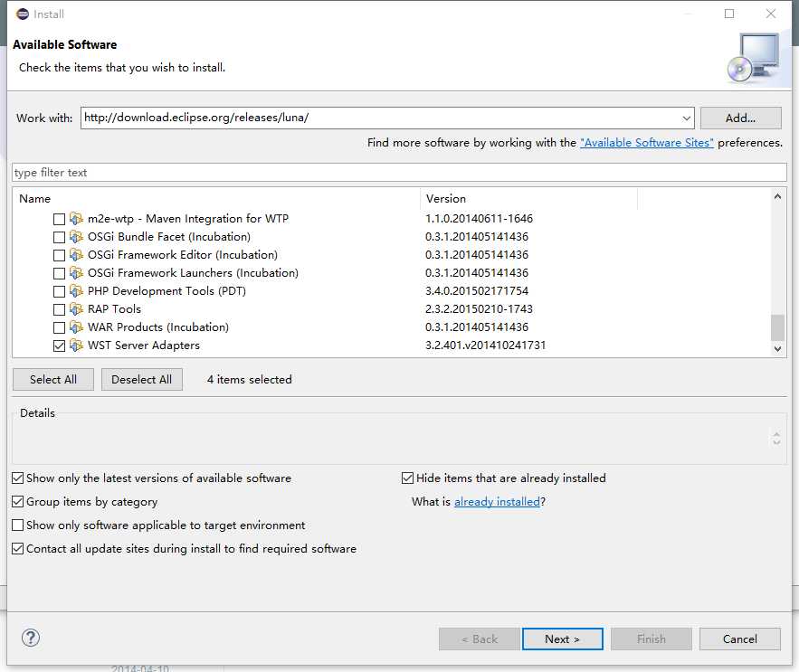Screen dimensions: 799x672
Task: Toggle Hide items that are already installed
Action: tap(408, 478)
